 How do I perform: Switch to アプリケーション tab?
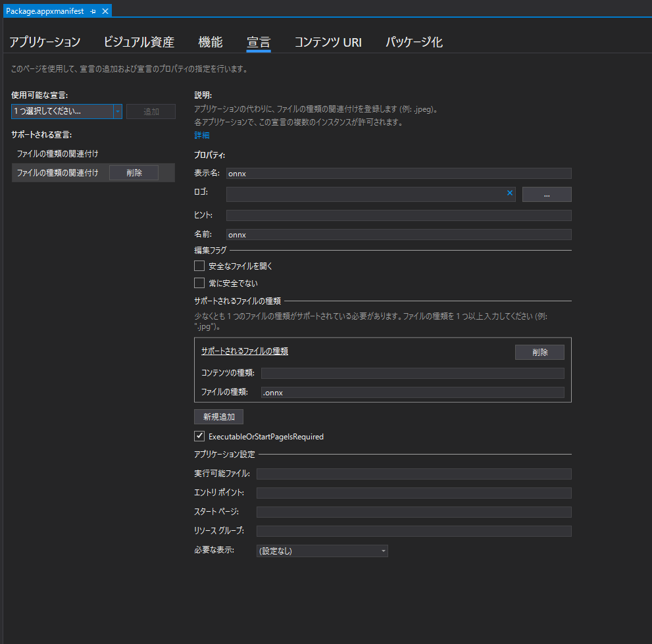(45, 42)
